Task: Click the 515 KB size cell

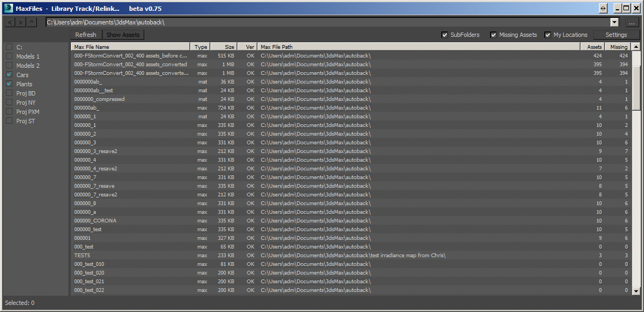Action: (226, 55)
